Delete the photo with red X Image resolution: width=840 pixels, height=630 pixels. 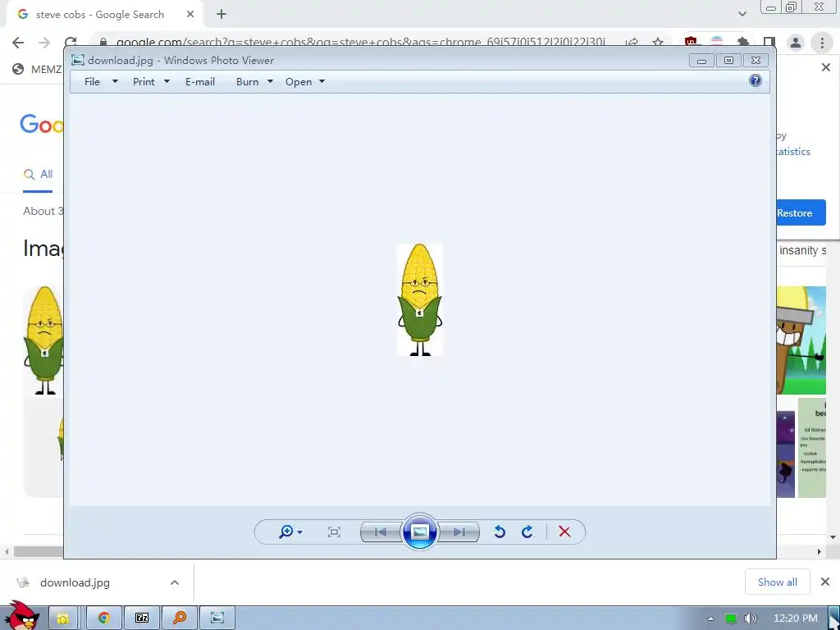click(564, 532)
